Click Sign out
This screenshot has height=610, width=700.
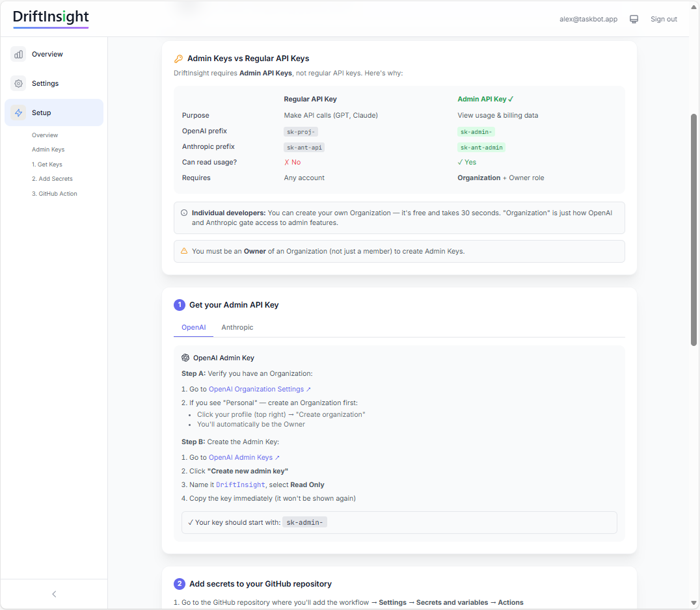click(x=664, y=19)
